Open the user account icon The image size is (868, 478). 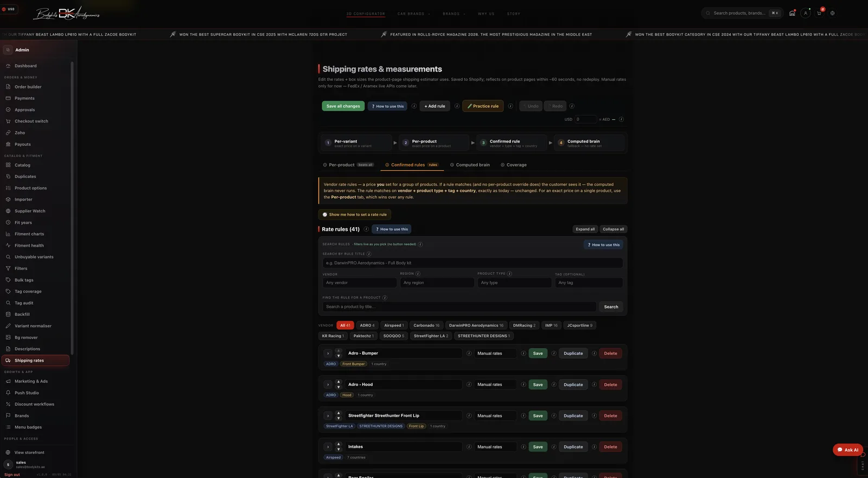tap(806, 13)
